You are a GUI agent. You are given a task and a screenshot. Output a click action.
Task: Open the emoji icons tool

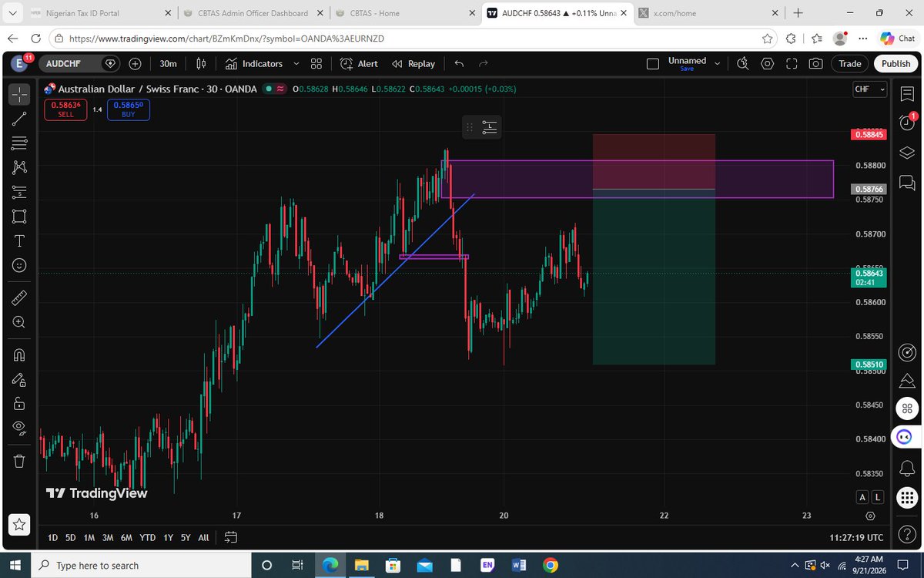pyautogui.click(x=19, y=265)
